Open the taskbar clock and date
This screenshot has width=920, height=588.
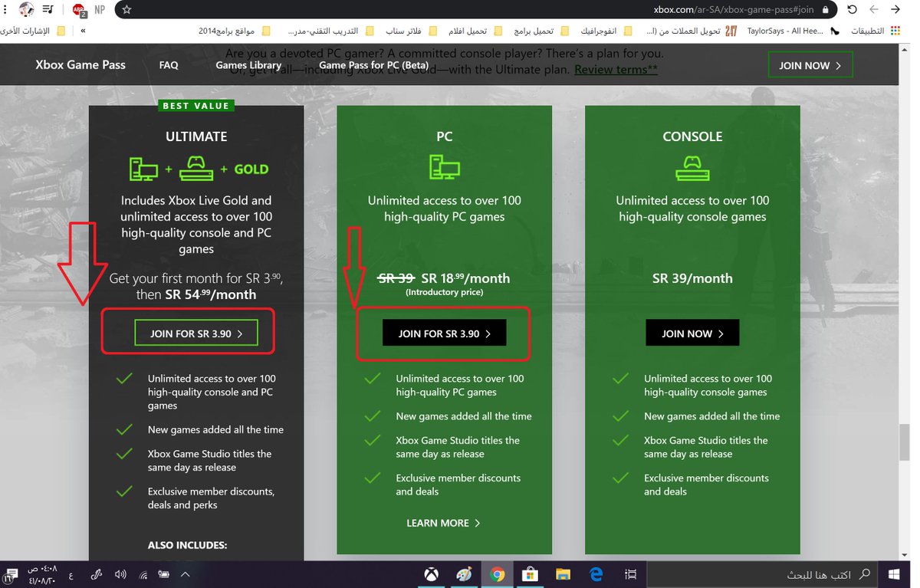coord(41,574)
